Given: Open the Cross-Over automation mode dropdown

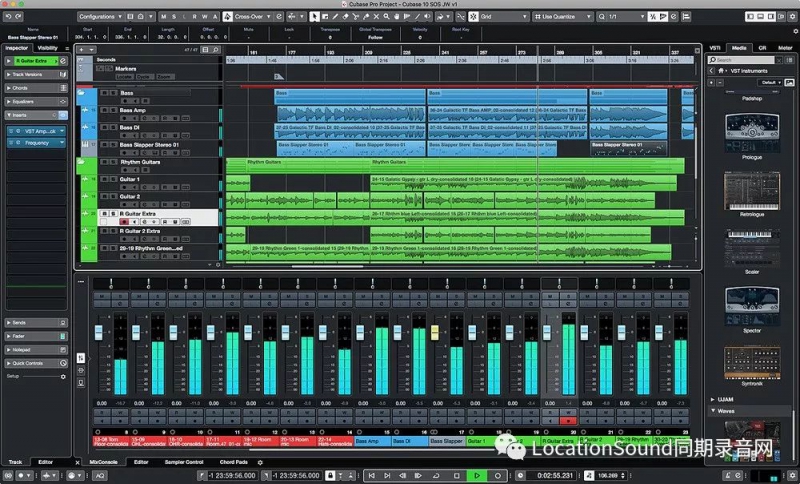Looking at the screenshot, I should (253, 16).
